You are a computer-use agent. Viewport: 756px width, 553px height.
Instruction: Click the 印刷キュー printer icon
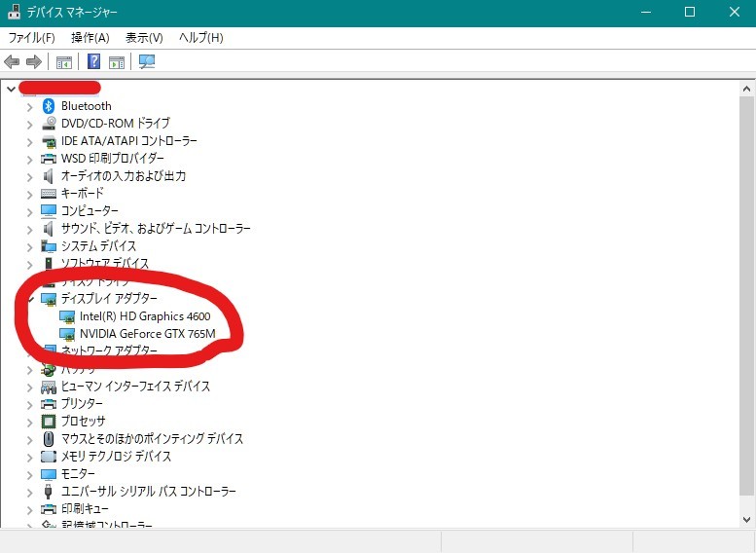pos(49,509)
